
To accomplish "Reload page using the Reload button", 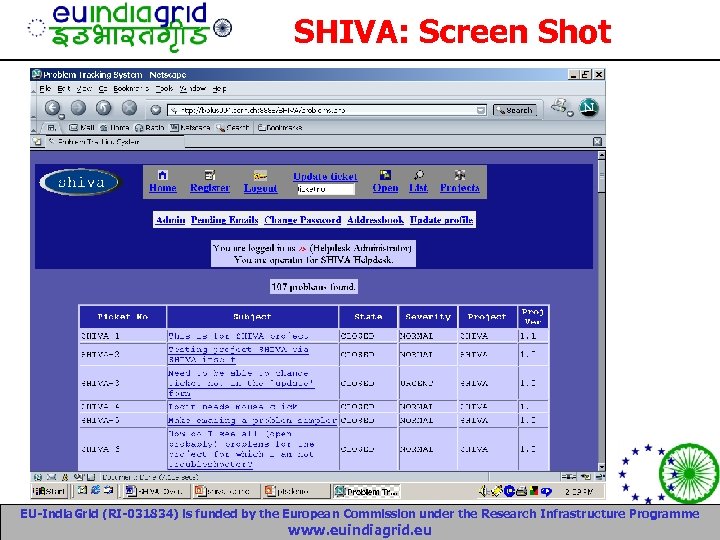I will click(104, 108).
